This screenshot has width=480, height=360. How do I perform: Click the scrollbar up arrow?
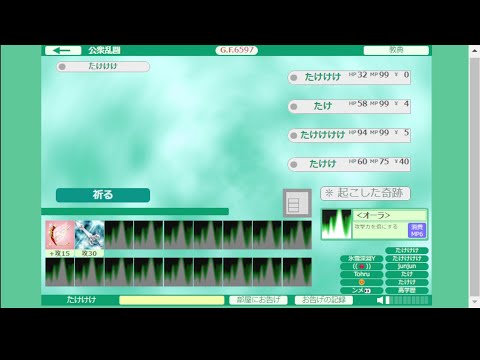pyautogui.click(x=475, y=51)
